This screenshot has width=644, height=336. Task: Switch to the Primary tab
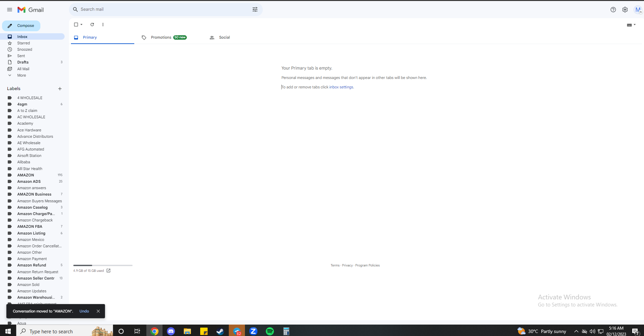[x=103, y=37]
